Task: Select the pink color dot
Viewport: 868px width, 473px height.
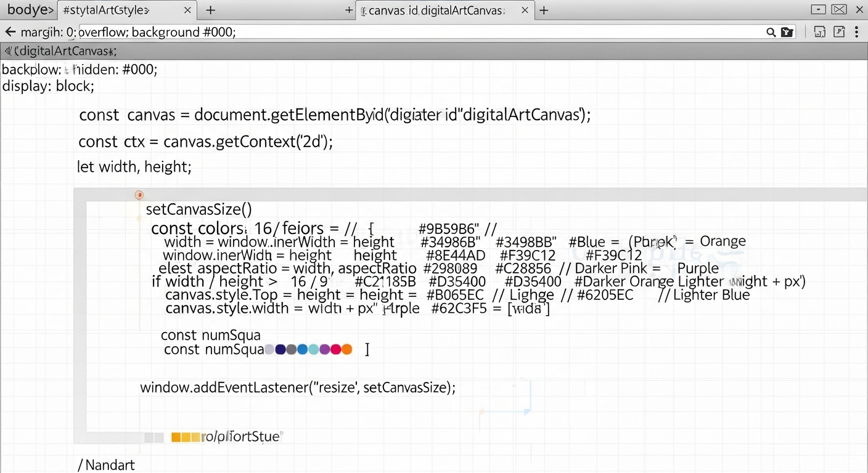Action: [335, 350]
